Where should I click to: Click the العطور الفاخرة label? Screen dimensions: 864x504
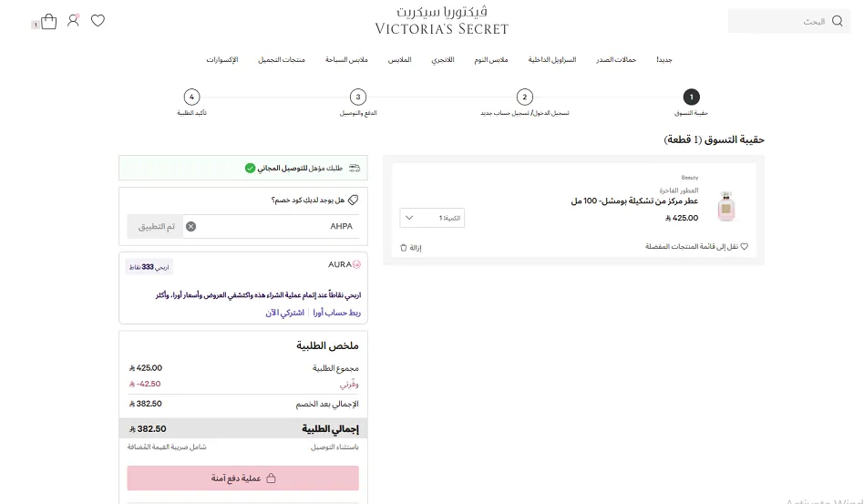tap(679, 190)
